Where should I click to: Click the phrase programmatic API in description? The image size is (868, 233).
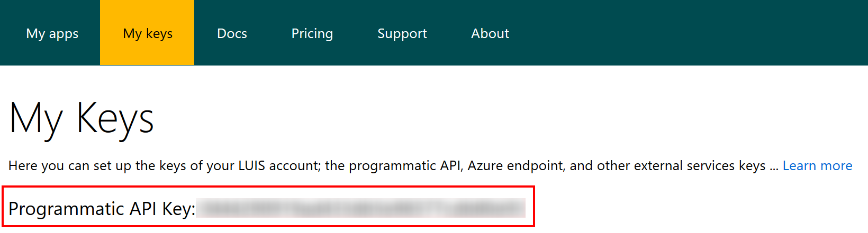405,166
